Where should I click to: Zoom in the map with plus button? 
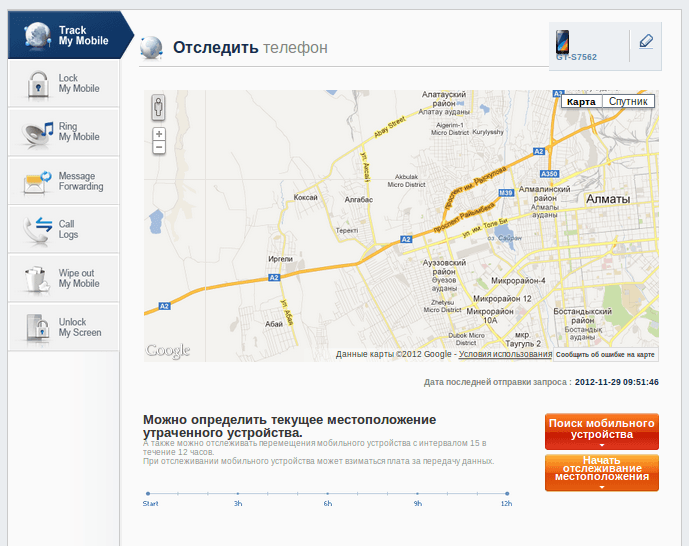159,134
